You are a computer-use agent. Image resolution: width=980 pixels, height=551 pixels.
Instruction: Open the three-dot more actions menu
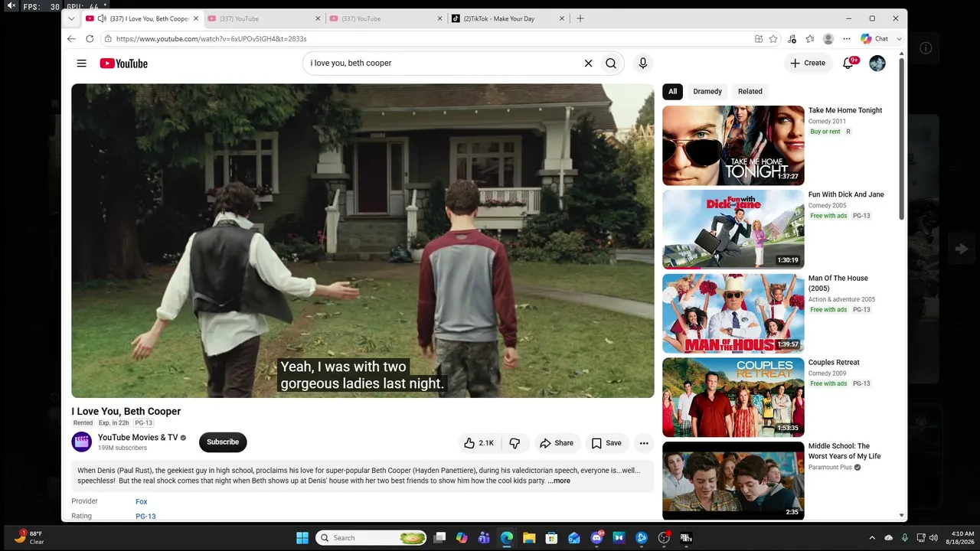[644, 443]
